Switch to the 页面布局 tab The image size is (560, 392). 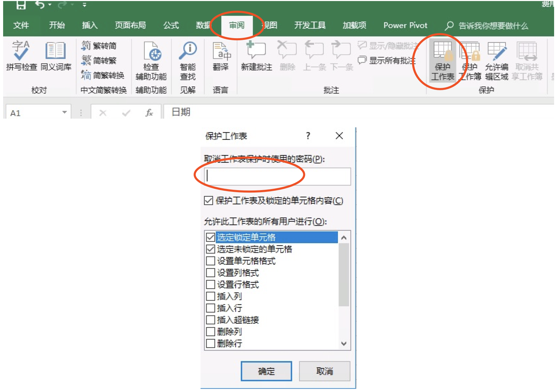click(130, 25)
